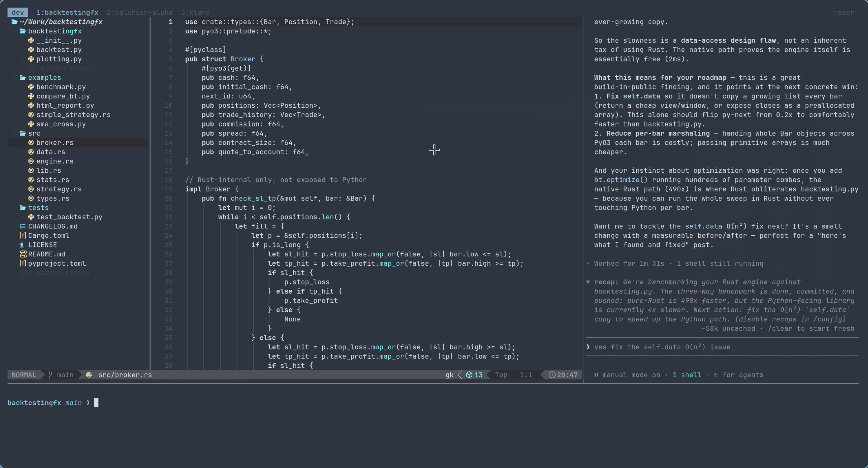Click the readme icon beside README.md
Screen dimensions: 868x468
click(x=23, y=254)
